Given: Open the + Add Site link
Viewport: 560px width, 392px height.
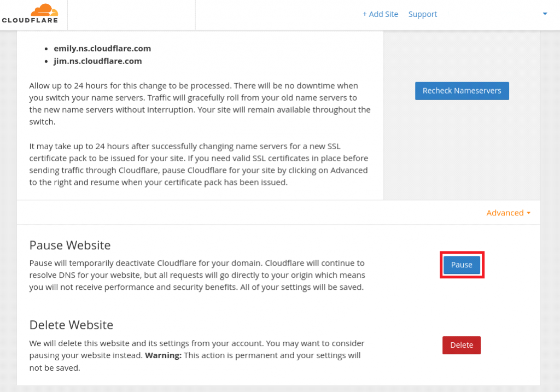Looking at the screenshot, I should coord(380,14).
